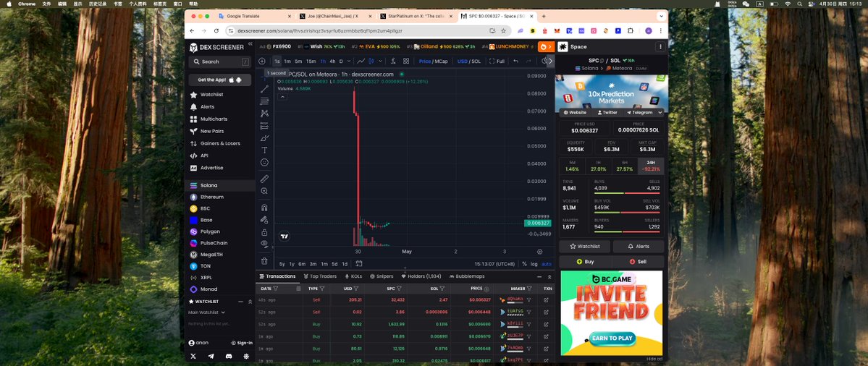Open chart settings gear on time axis
868x366 pixels.
pyautogui.click(x=540, y=252)
